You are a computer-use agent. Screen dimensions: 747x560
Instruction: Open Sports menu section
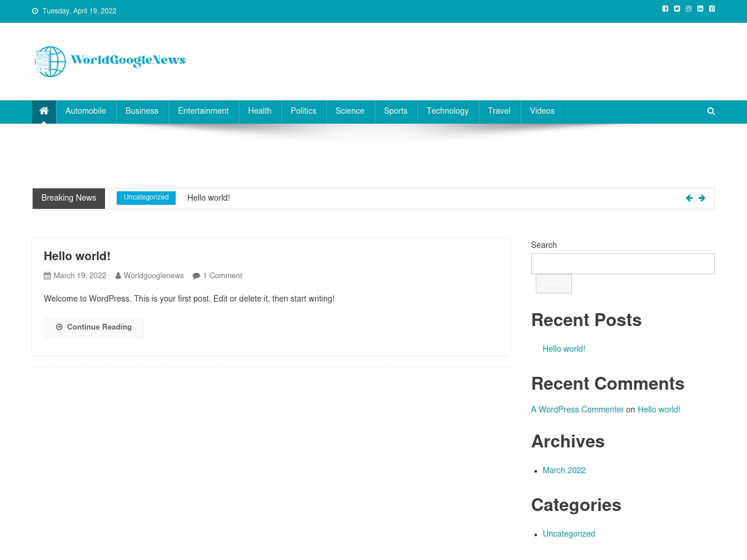point(396,111)
